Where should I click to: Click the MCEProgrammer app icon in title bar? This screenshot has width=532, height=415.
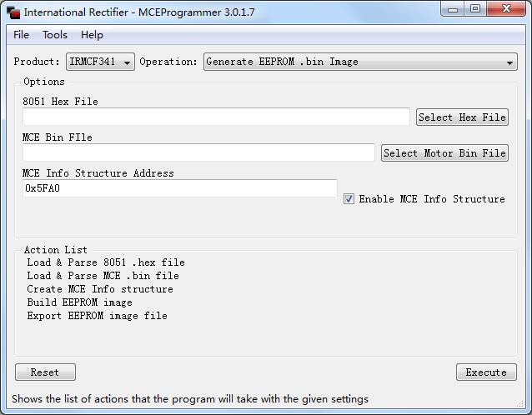pos(13,12)
